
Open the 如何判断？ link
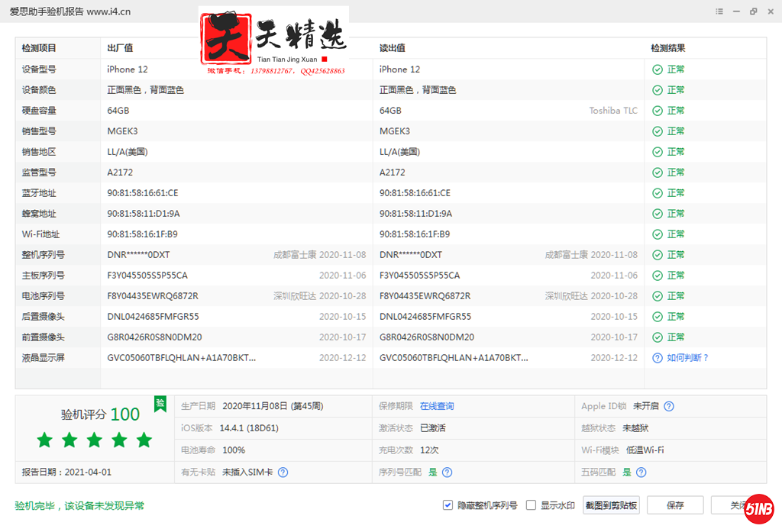tap(687, 357)
